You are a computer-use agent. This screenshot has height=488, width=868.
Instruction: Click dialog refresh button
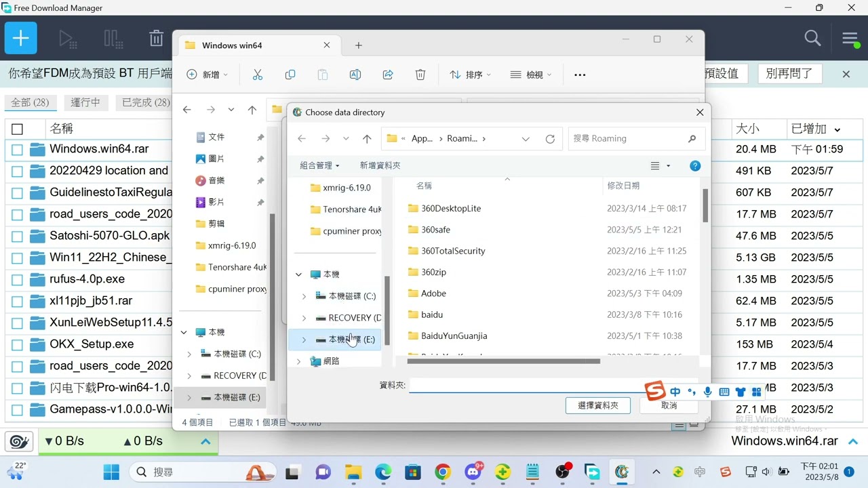point(550,139)
